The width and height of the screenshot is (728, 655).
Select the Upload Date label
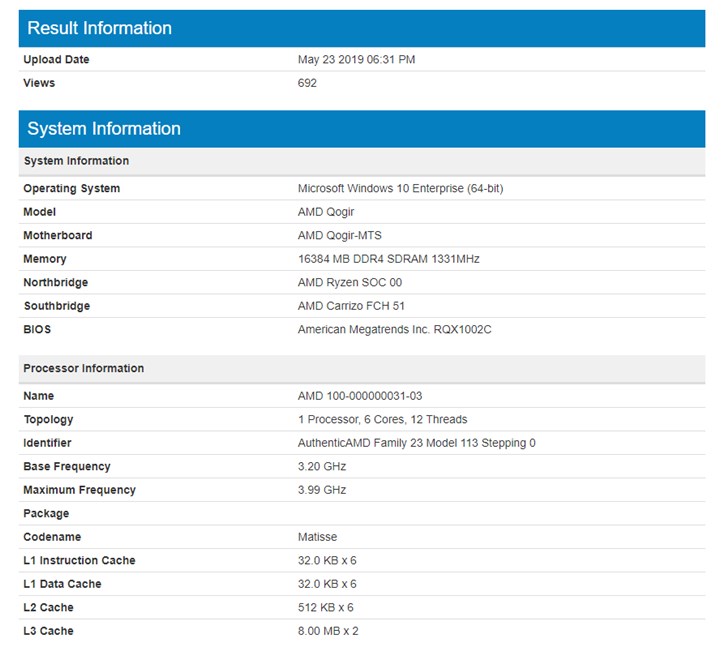[56, 59]
